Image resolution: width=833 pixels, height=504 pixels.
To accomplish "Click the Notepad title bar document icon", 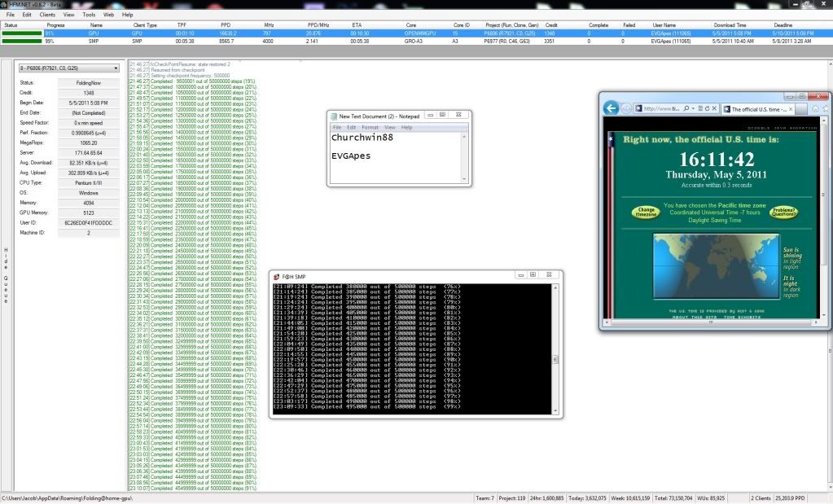I will (x=334, y=116).
